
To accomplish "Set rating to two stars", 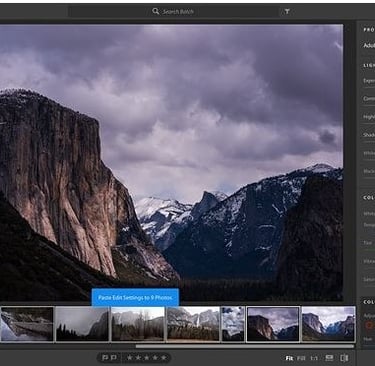I will (138, 358).
